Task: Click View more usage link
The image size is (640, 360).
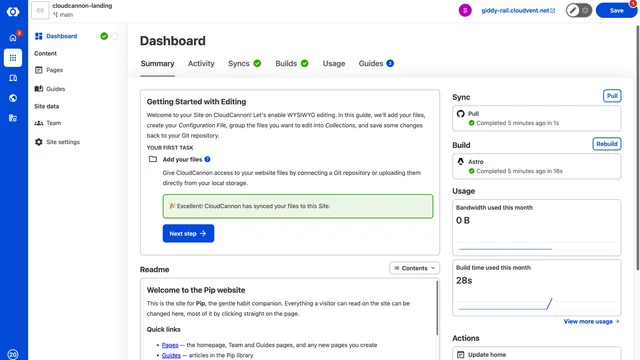Action: click(591, 322)
